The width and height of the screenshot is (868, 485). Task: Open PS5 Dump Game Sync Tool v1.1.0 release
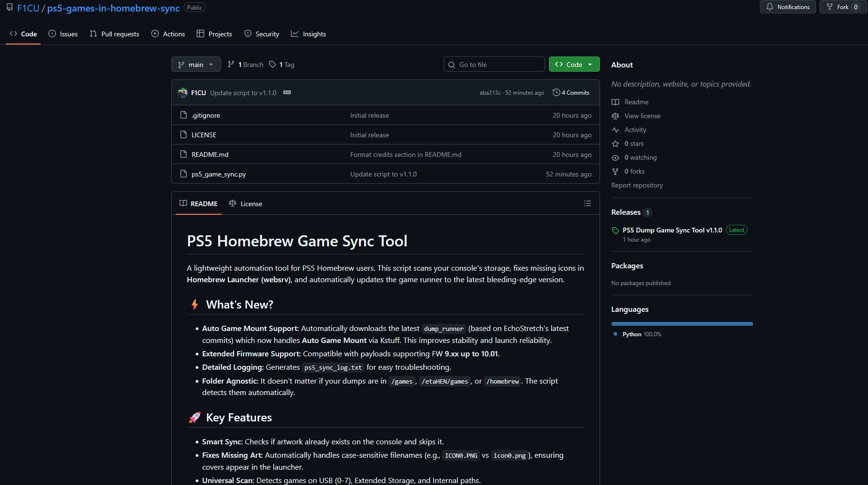tap(672, 230)
